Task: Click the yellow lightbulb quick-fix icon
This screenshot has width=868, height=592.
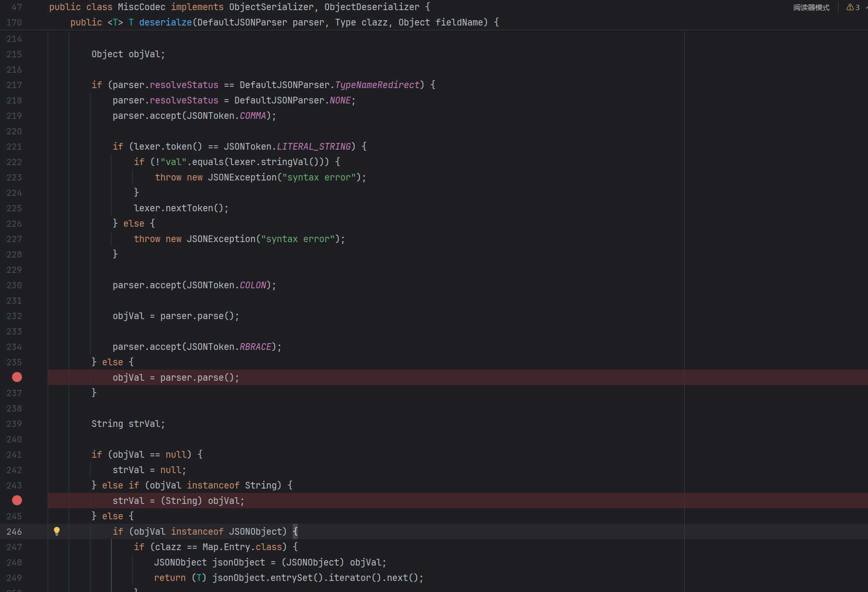Action: click(57, 531)
